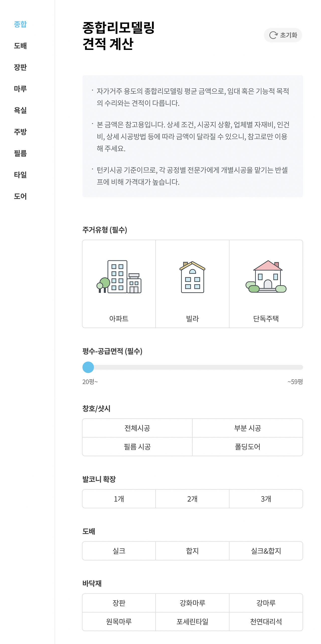Choose 강화마루 flooring option
This screenshot has width=321, height=644.
pyautogui.click(x=192, y=603)
